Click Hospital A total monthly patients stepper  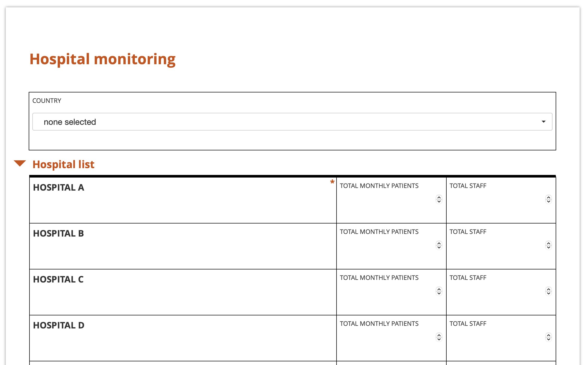(439, 199)
